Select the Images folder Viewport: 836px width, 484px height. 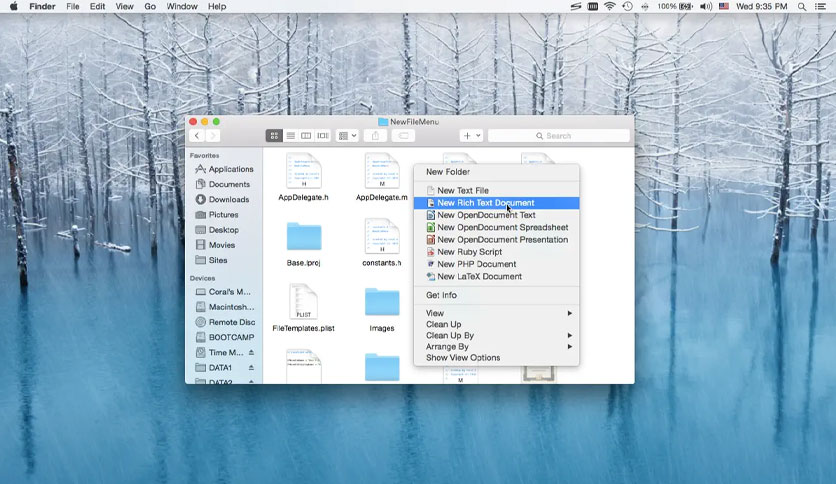(x=382, y=302)
